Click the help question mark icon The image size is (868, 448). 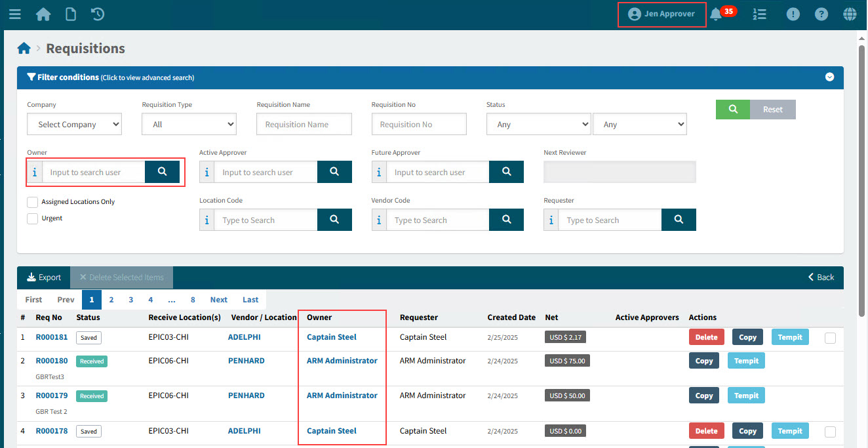click(821, 14)
